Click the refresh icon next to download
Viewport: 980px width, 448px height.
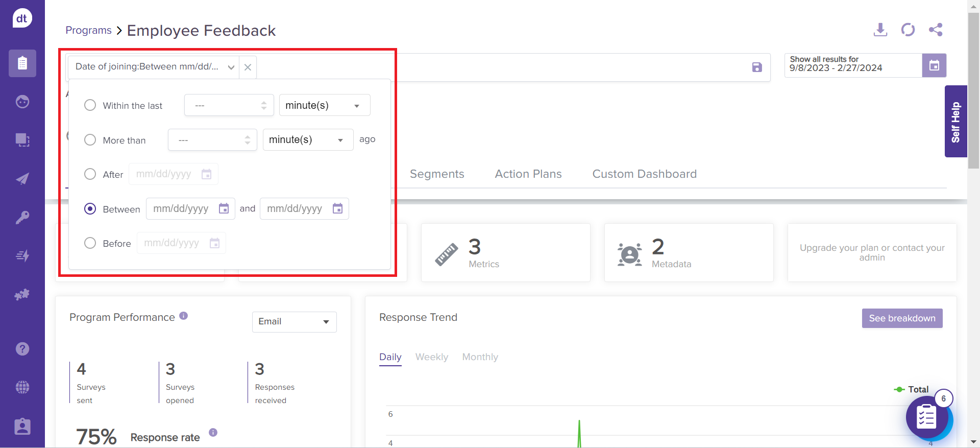pyautogui.click(x=908, y=30)
